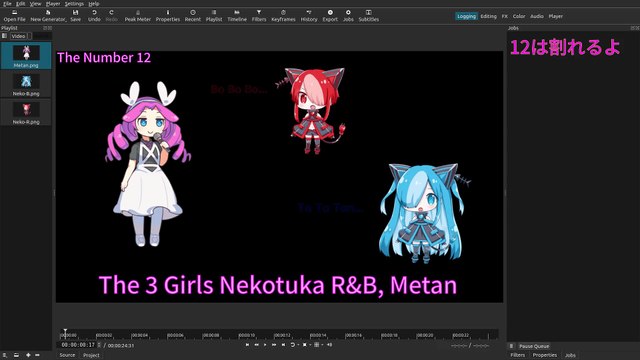This screenshot has height=360, width=640.
Task: Click the player volume speaker icon
Action: [x=329, y=345]
